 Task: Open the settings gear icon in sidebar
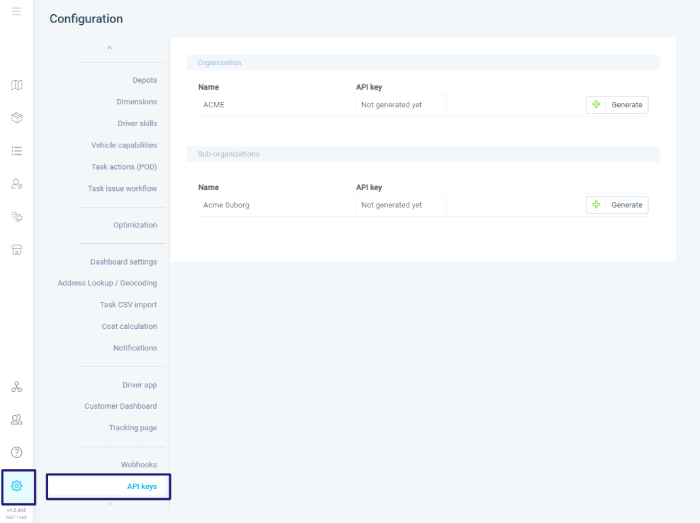click(17, 486)
